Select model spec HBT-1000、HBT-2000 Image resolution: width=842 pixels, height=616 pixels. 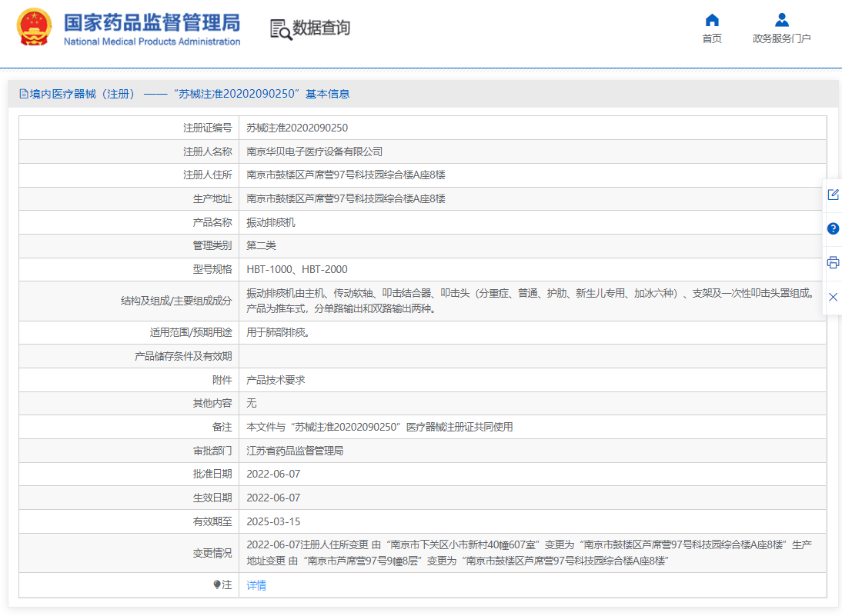(297, 269)
